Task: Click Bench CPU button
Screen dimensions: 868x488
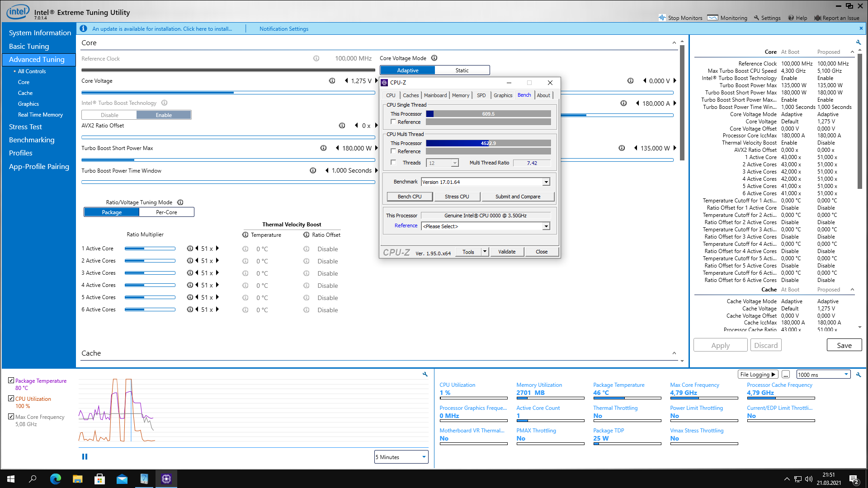Action: click(x=410, y=197)
